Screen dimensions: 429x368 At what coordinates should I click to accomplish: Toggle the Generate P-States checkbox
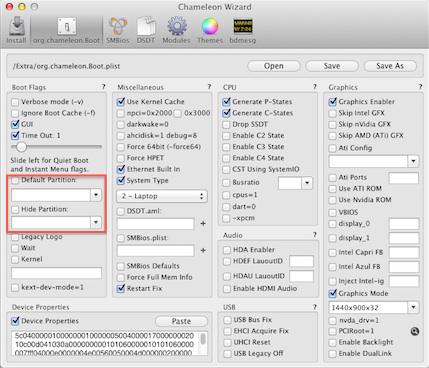[226, 102]
